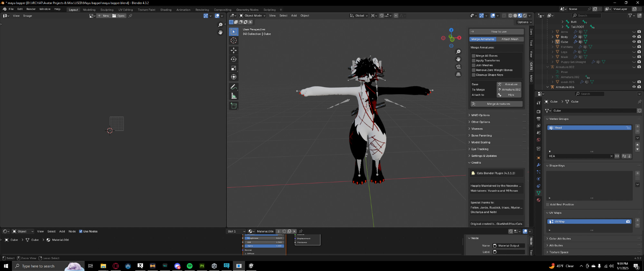Viewport: 644px width, 271px height.
Task: Switch to Wireframe viewport shading
Action: pyautogui.click(x=510, y=15)
